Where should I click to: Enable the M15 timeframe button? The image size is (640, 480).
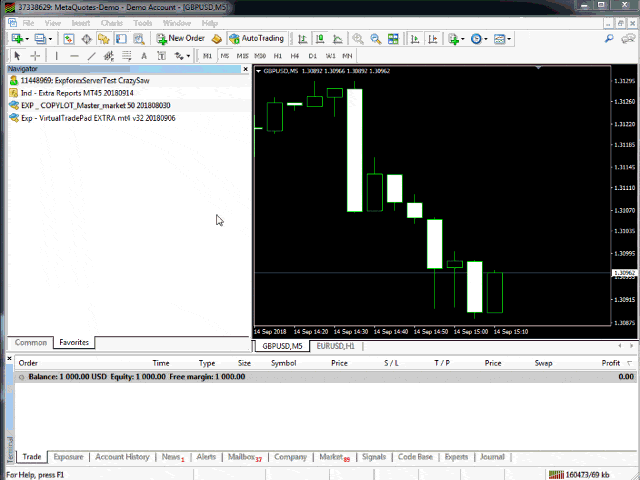[242, 56]
